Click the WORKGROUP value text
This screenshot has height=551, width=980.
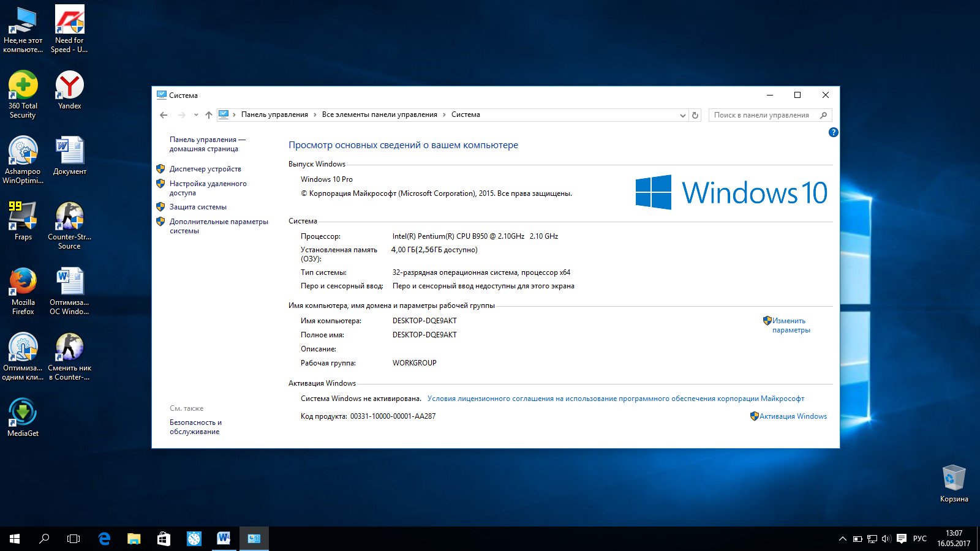tap(415, 363)
